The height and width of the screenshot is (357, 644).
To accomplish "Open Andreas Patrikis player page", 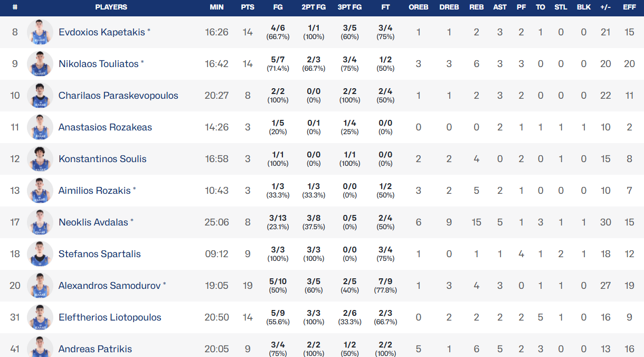I will tap(95, 349).
